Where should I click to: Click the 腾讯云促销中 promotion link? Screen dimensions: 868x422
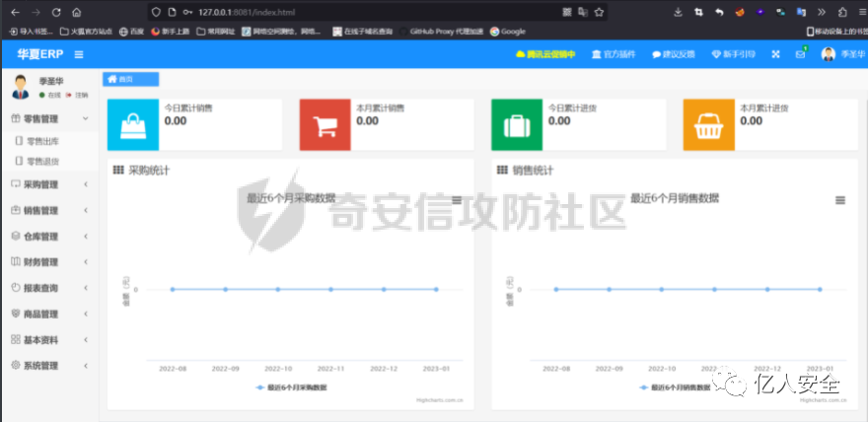[x=545, y=54]
